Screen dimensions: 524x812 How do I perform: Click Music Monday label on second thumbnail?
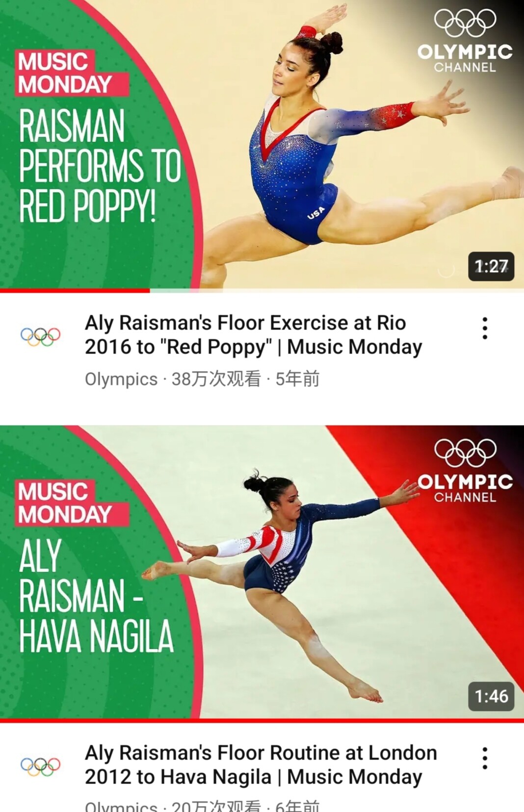(x=72, y=503)
